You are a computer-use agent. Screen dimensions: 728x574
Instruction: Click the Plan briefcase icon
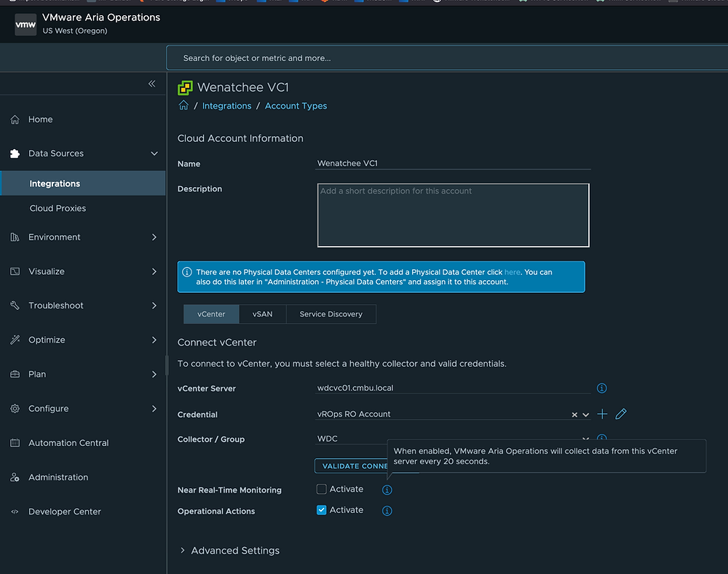tap(15, 374)
